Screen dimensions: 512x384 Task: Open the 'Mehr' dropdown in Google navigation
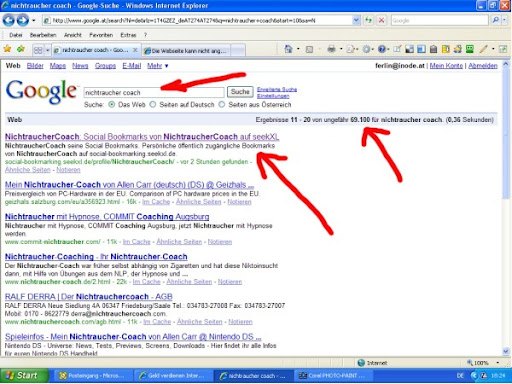point(158,66)
